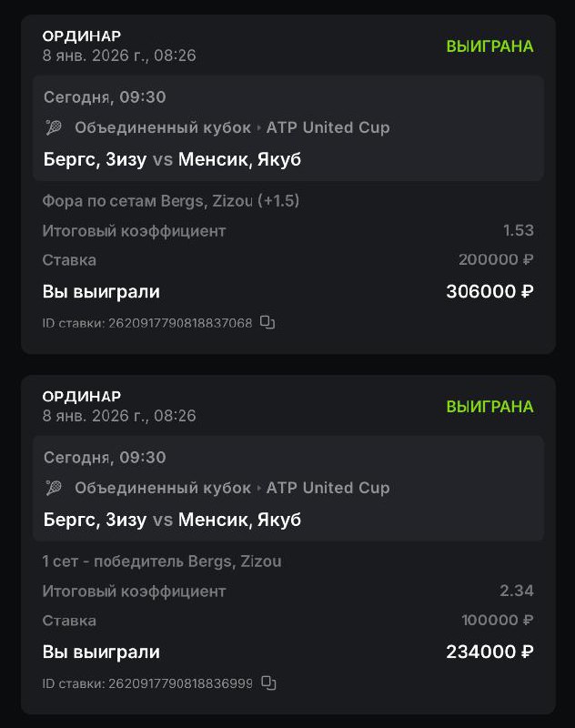
Task: Click the breadcrumb arrow in the 234000 ₽ bet
Action: pyautogui.click(x=258, y=489)
